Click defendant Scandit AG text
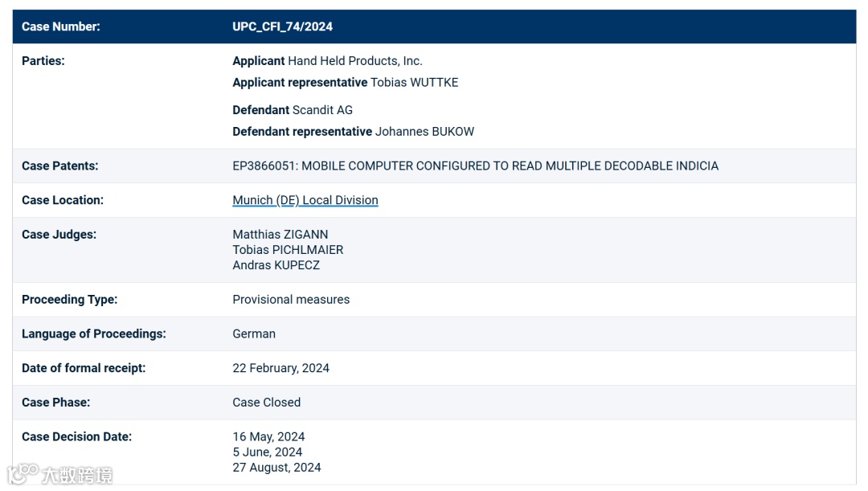The image size is (868, 491). [x=322, y=110]
